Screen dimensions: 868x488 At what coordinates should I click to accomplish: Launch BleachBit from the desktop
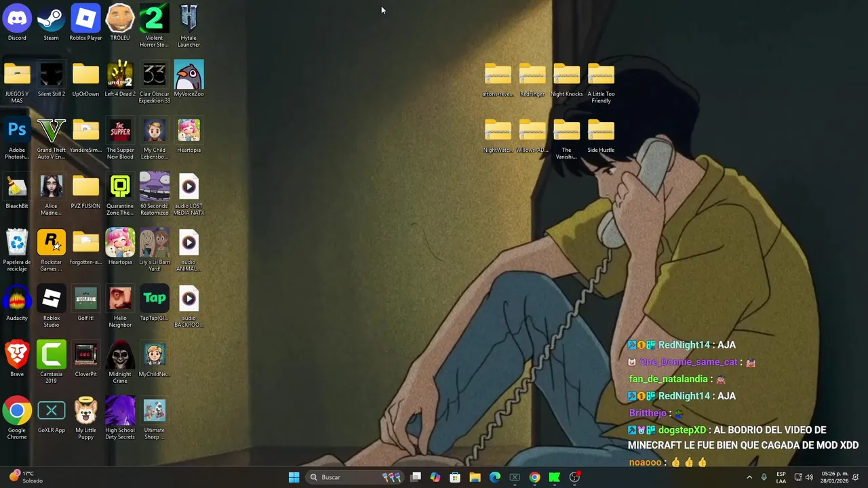click(17, 191)
